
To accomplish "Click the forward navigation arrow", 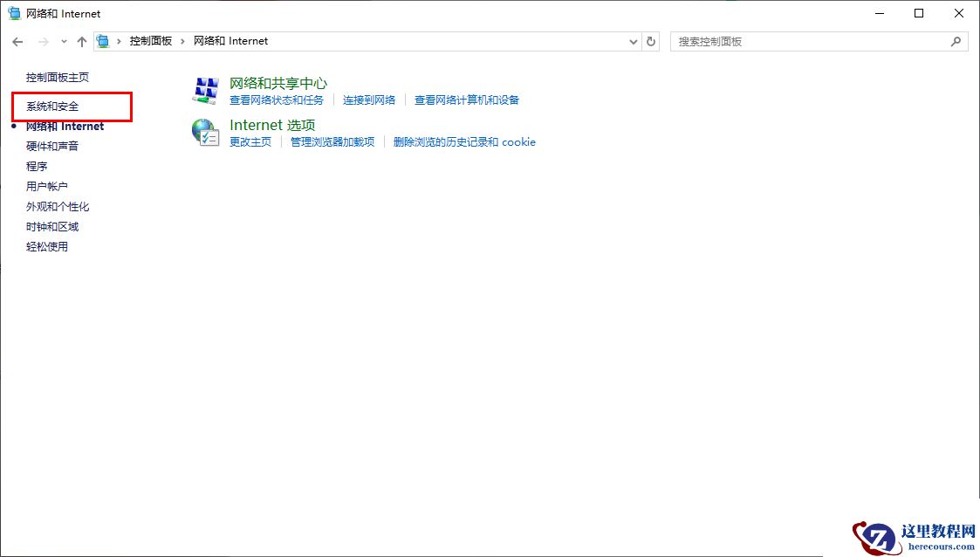I will point(40,41).
